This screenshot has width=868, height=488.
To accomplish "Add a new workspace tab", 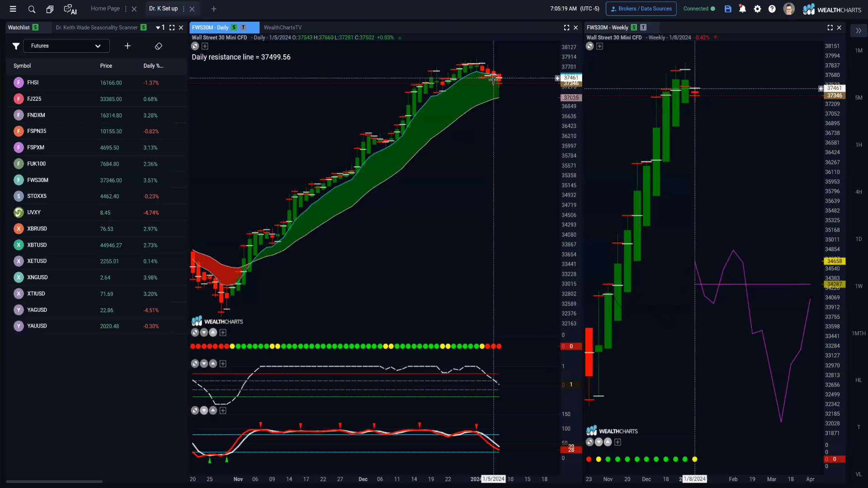I will (214, 9).
